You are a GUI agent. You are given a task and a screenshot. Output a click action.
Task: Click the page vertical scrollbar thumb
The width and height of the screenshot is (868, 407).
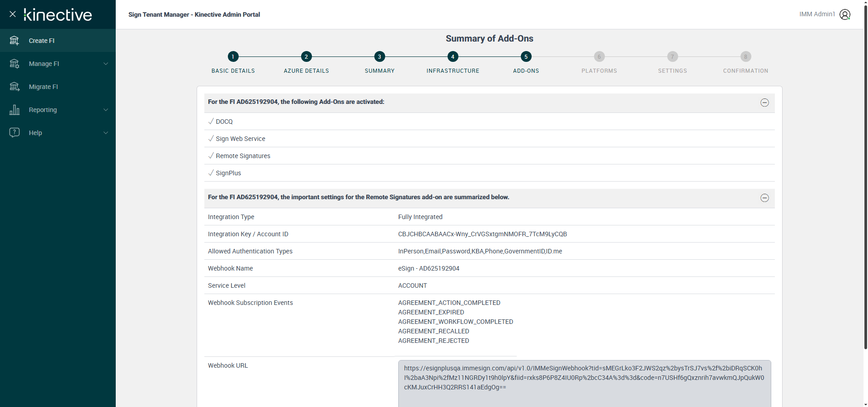click(865, 178)
